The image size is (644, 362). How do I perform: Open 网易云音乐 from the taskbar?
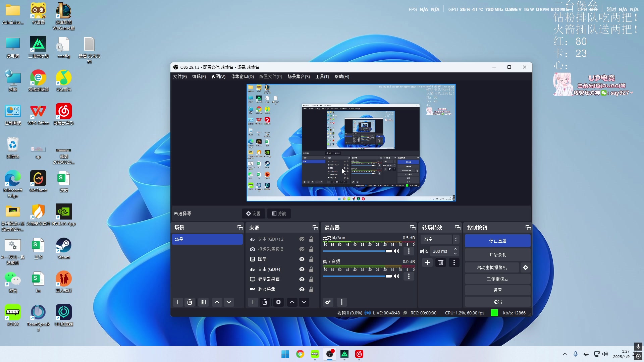click(359, 354)
